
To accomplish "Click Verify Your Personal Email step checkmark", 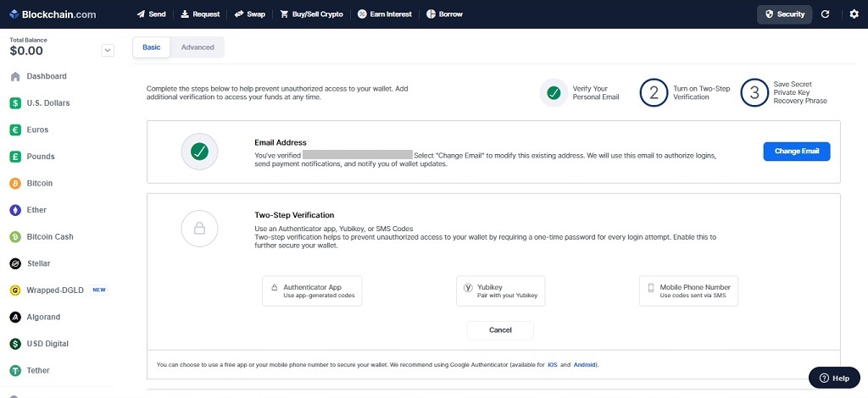I will point(554,93).
